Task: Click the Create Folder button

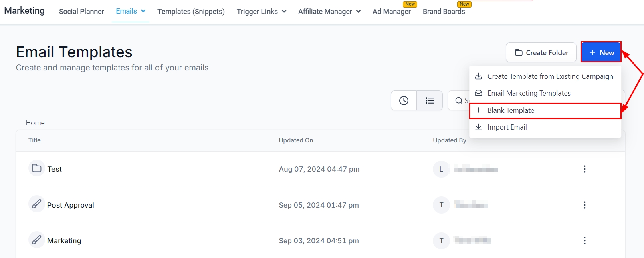Action: (541, 53)
